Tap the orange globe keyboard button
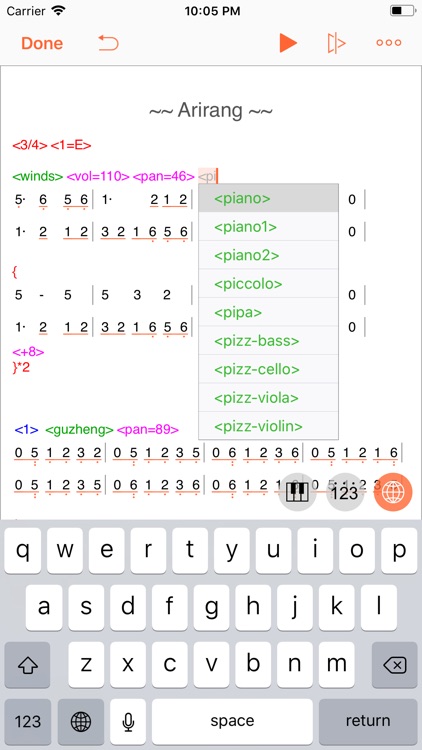The width and height of the screenshot is (422, 750). (393, 492)
